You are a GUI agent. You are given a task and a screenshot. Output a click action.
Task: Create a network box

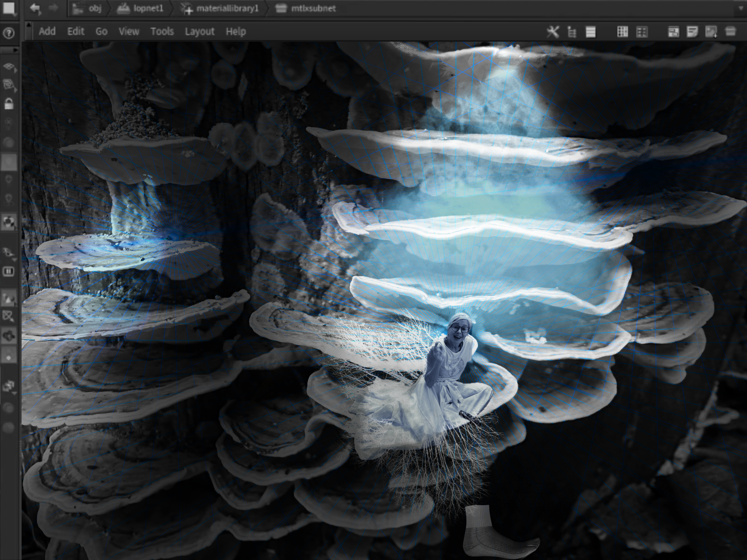click(x=730, y=32)
